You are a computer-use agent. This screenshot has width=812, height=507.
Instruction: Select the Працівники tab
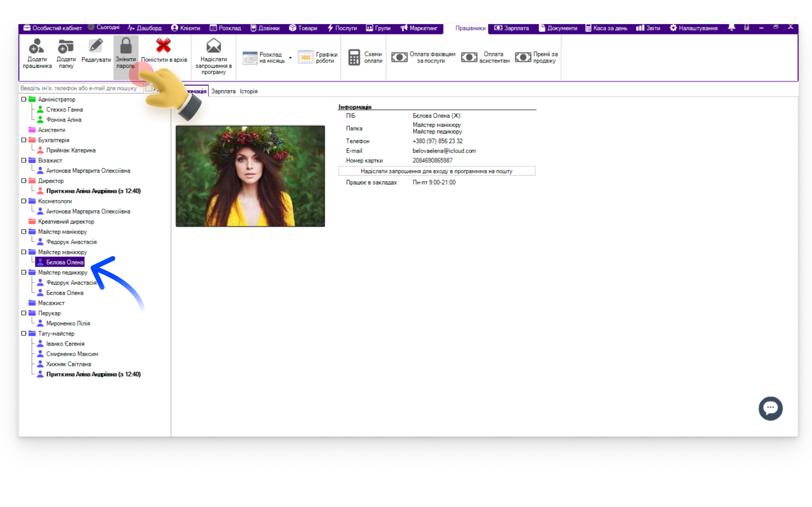pyautogui.click(x=470, y=28)
